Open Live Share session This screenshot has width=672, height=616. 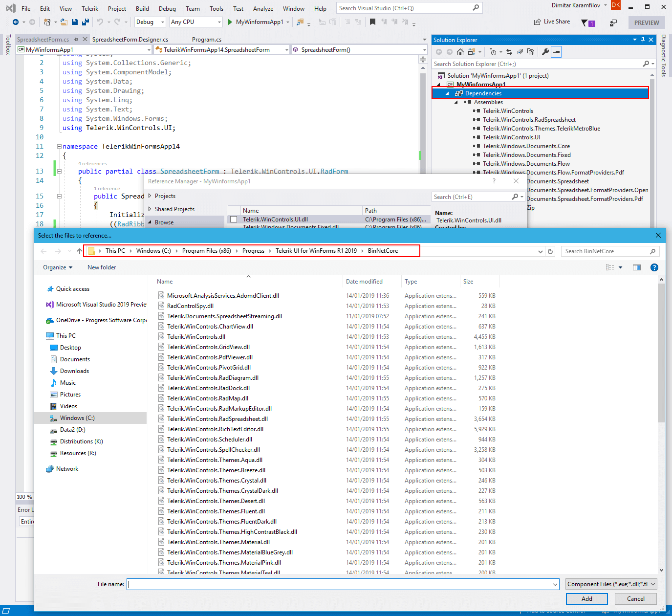(x=552, y=22)
